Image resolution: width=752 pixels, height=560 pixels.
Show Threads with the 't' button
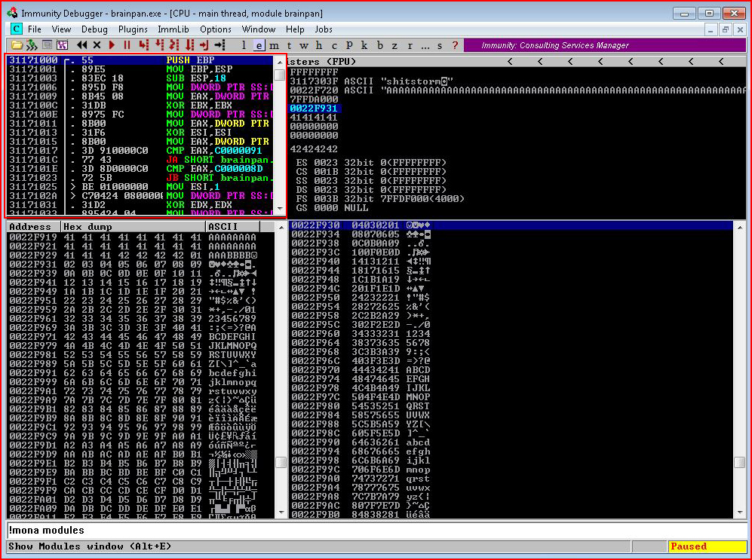click(289, 45)
